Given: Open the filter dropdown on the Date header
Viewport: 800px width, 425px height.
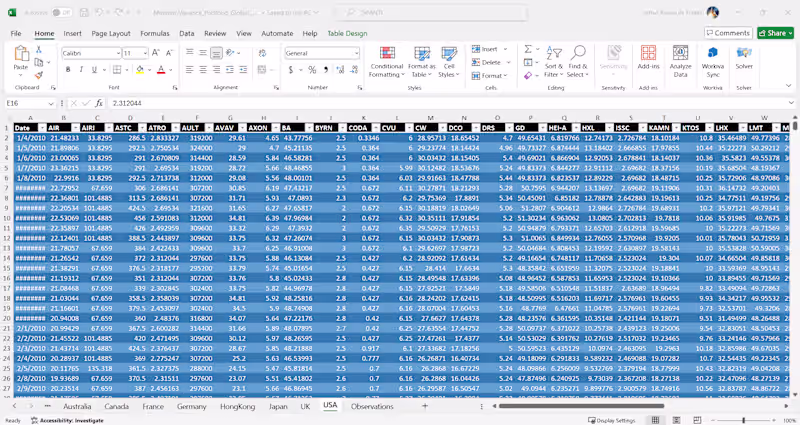Looking at the screenshot, I should [x=41, y=128].
